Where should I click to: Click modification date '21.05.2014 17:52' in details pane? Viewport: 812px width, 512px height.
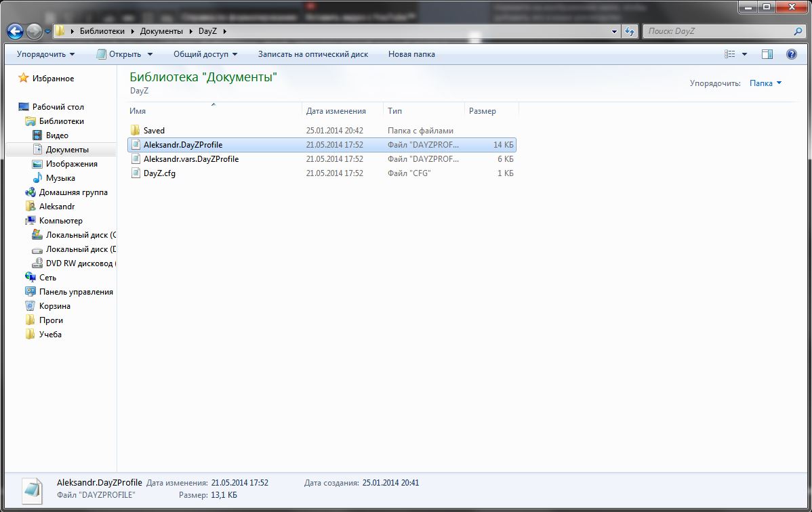(240, 483)
